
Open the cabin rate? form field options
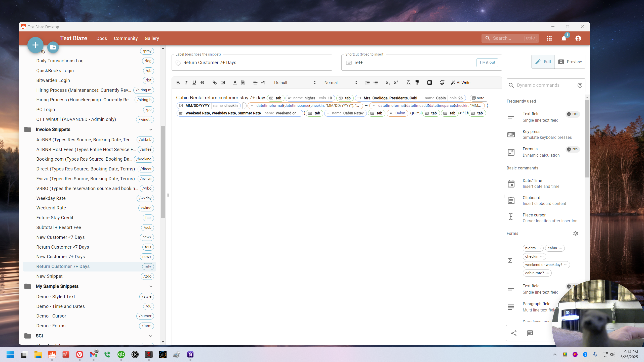tap(547, 273)
